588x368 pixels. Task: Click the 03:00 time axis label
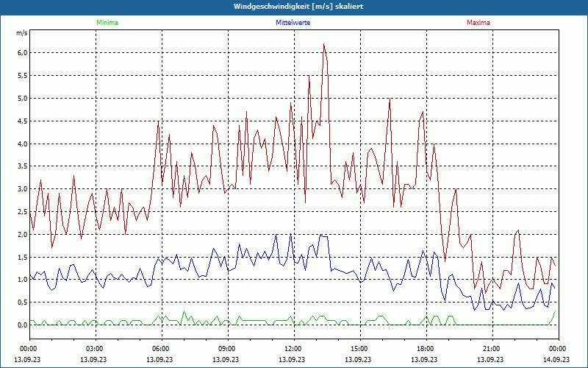96,349
